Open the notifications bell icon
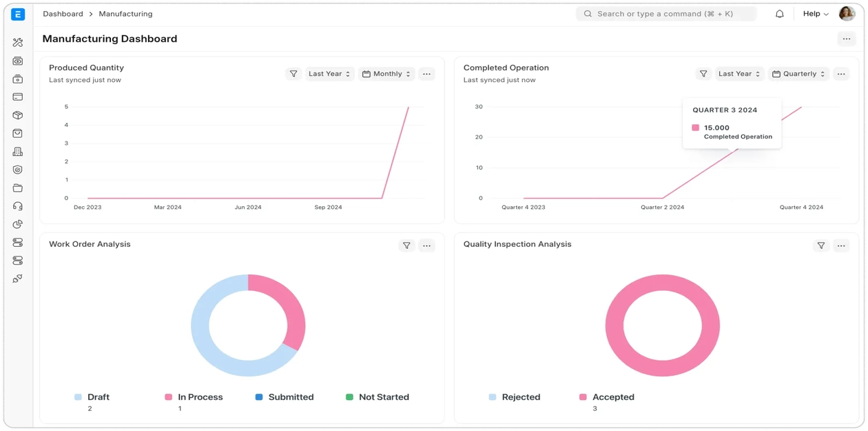This screenshot has width=868, height=431. point(780,14)
